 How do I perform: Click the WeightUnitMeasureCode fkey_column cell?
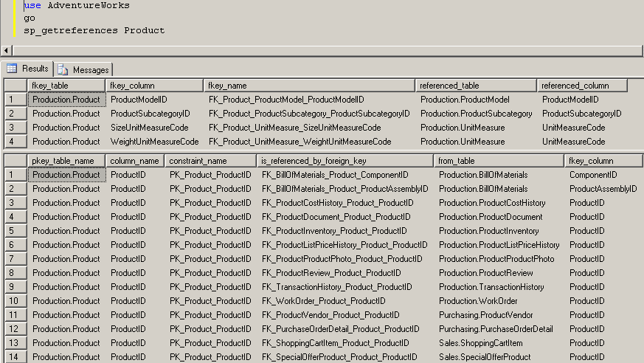click(x=154, y=141)
